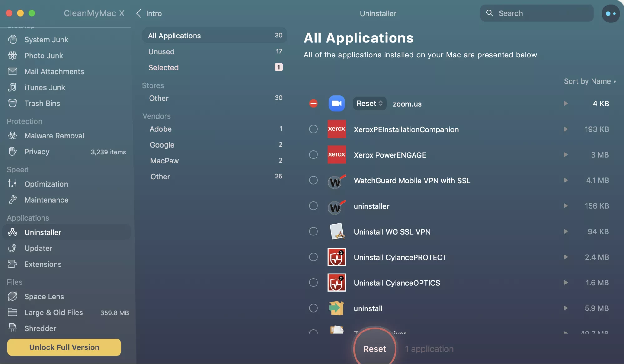Image resolution: width=624 pixels, height=364 pixels.
Task: Click the Space Lens files icon
Action: click(x=12, y=296)
